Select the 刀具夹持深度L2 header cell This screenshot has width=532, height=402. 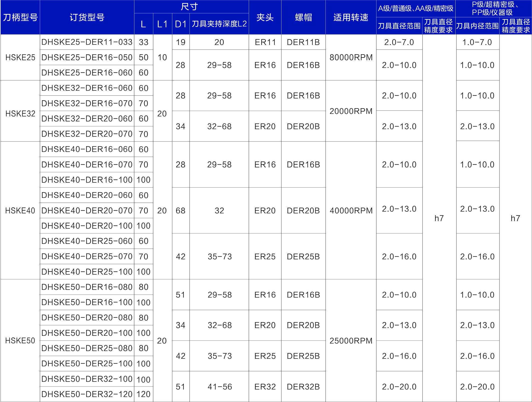click(x=219, y=24)
